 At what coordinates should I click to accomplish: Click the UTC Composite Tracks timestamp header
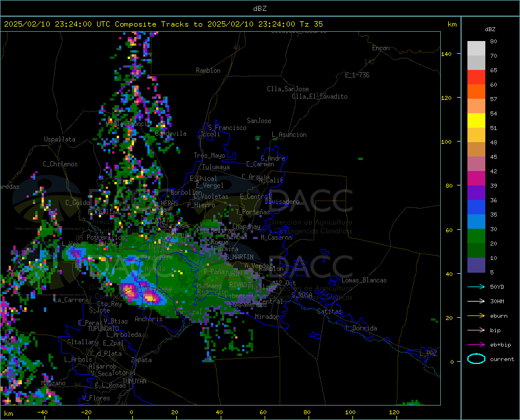[164, 24]
